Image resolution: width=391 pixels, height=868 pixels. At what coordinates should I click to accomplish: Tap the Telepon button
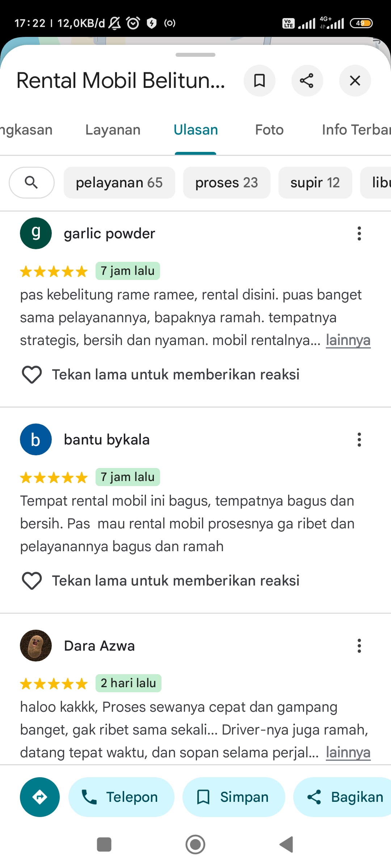[x=121, y=797]
